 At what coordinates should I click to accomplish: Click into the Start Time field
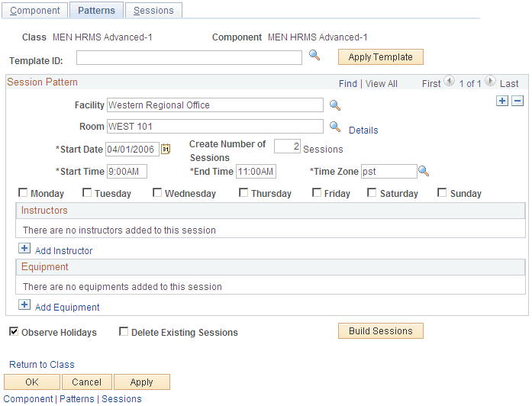(x=127, y=171)
